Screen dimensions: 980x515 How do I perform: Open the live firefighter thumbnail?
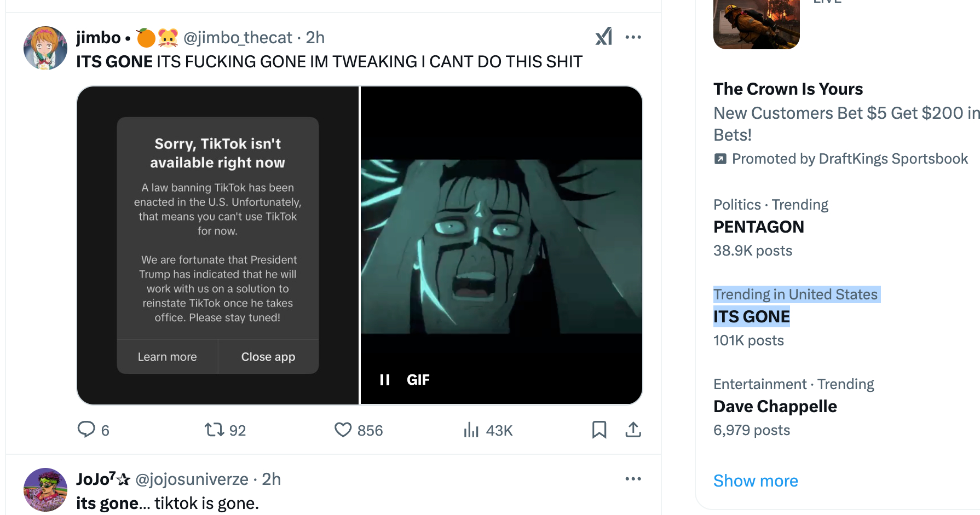click(x=756, y=25)
